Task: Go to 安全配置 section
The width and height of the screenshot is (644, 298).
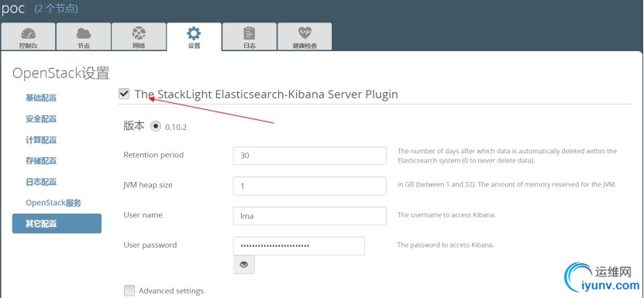Action: [41, 119]
